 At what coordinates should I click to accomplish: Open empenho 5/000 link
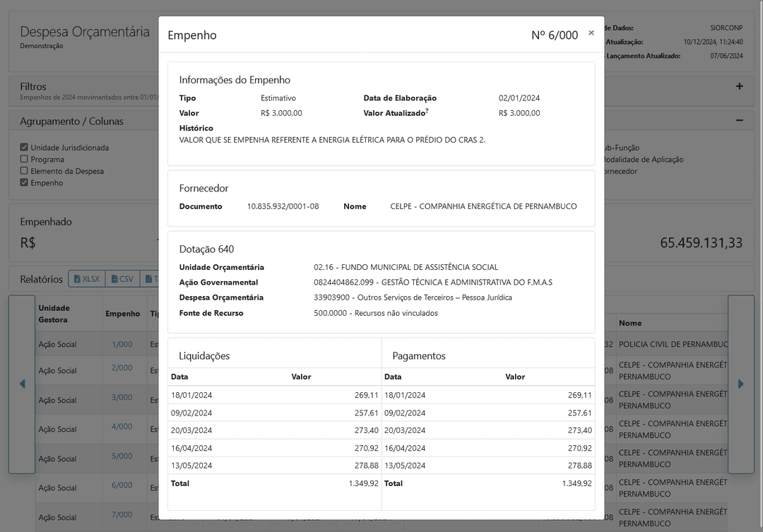(122, 456)
